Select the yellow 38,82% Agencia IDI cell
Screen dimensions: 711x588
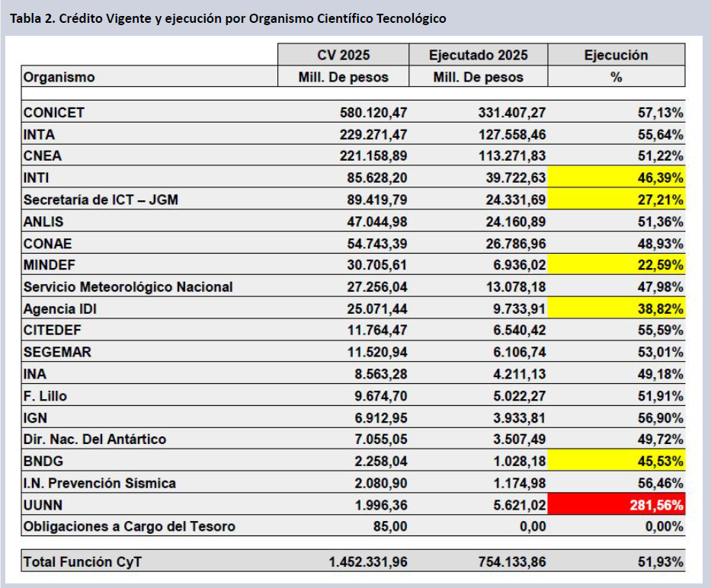coord(617,308)
